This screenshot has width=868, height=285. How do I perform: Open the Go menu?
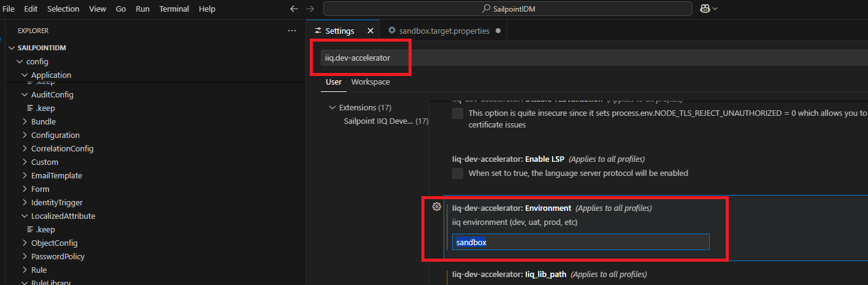(121, 9)
